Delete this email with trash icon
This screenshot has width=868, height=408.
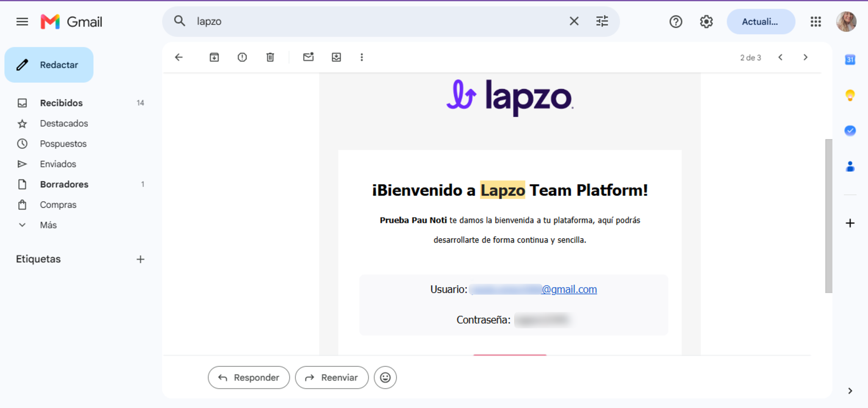tap(270, 57)
